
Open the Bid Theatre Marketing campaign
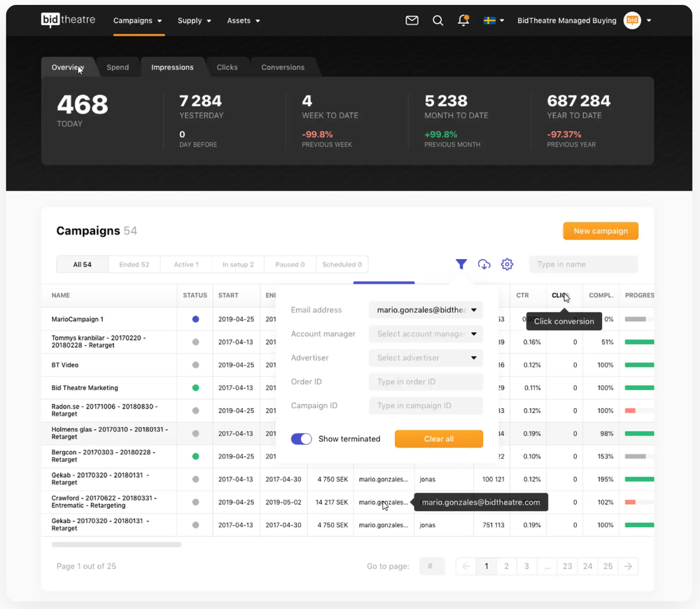pyautogui.click(x=85, y=388)
